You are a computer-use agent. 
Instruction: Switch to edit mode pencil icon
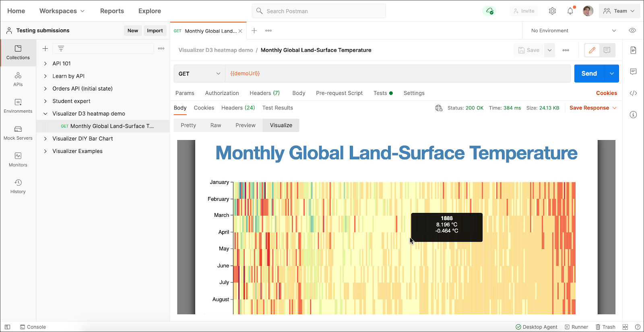point(592,50)
